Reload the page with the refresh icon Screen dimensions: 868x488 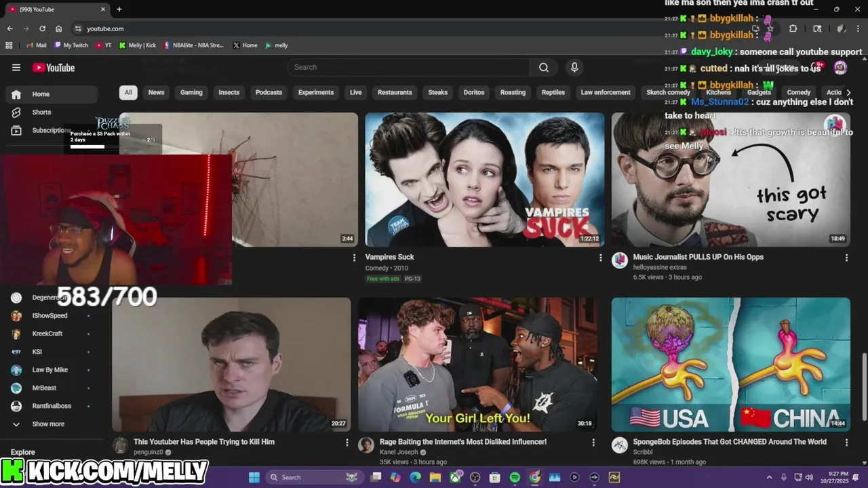[x=42, y=28]
